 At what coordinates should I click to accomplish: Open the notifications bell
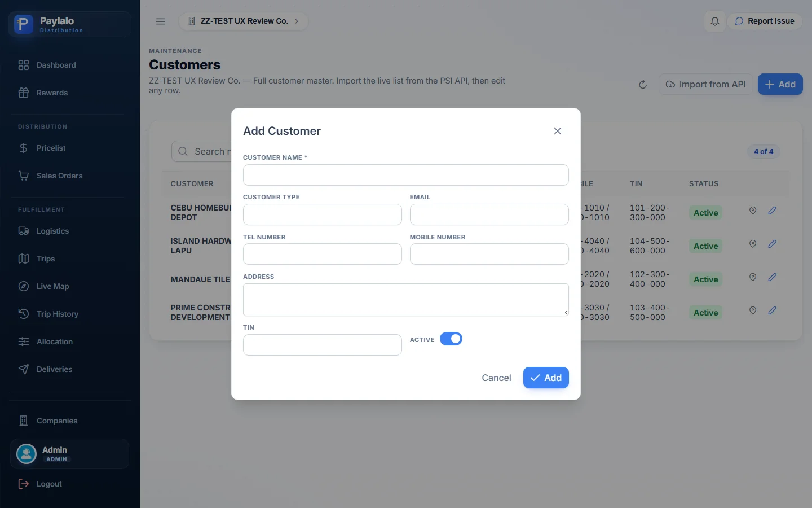pos(714,21)
